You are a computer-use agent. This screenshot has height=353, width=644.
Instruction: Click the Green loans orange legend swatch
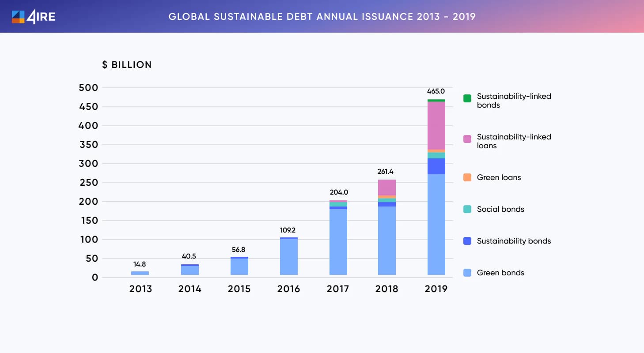pos(467,177)
